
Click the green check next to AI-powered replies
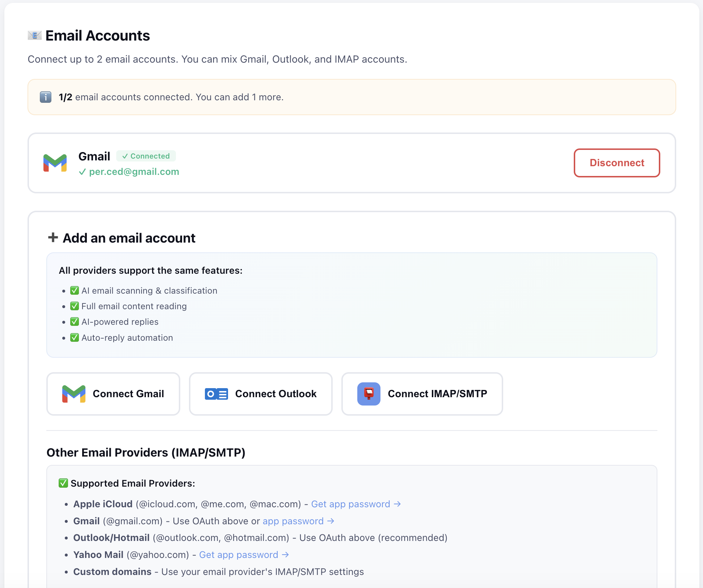coord(75,322)
